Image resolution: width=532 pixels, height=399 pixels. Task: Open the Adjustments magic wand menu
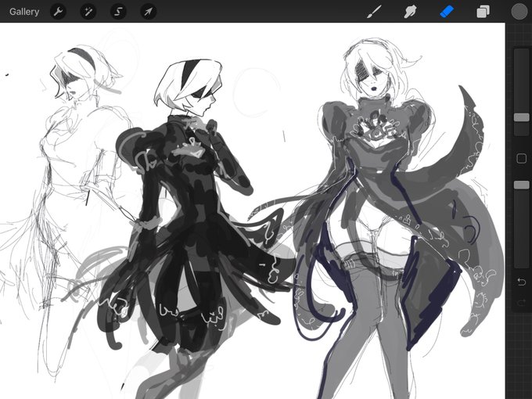(x=88, y=12)
